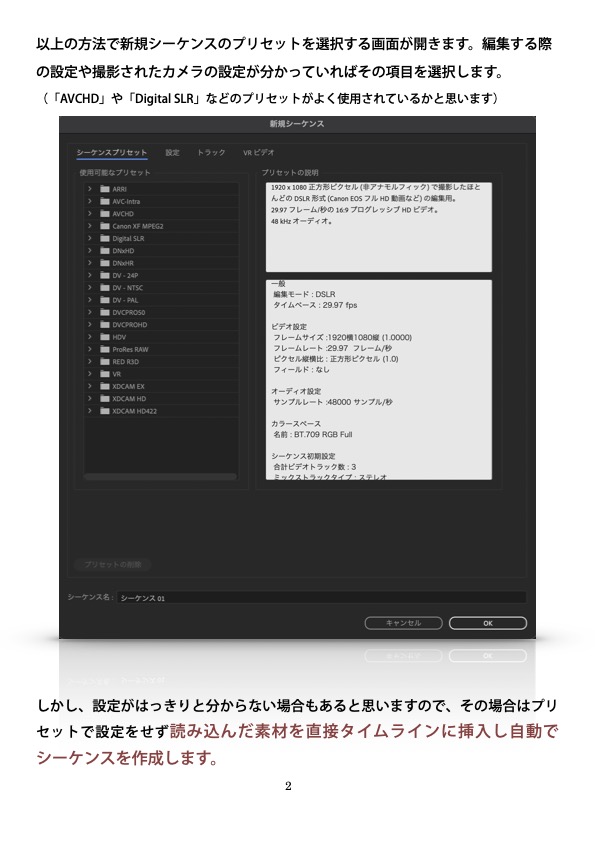
Task: Click the DV - NTSC folder icon
Action: tap(105, 288)
